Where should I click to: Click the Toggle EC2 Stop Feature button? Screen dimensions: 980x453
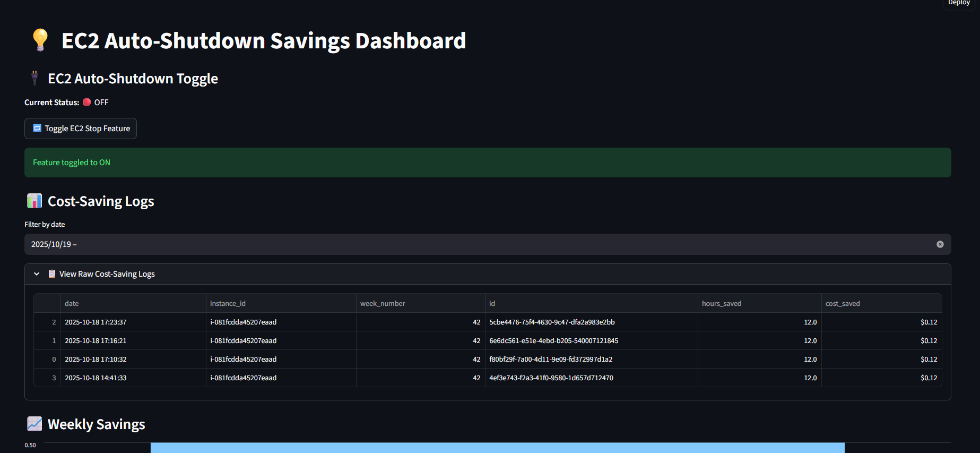click(x=81, y=129)
